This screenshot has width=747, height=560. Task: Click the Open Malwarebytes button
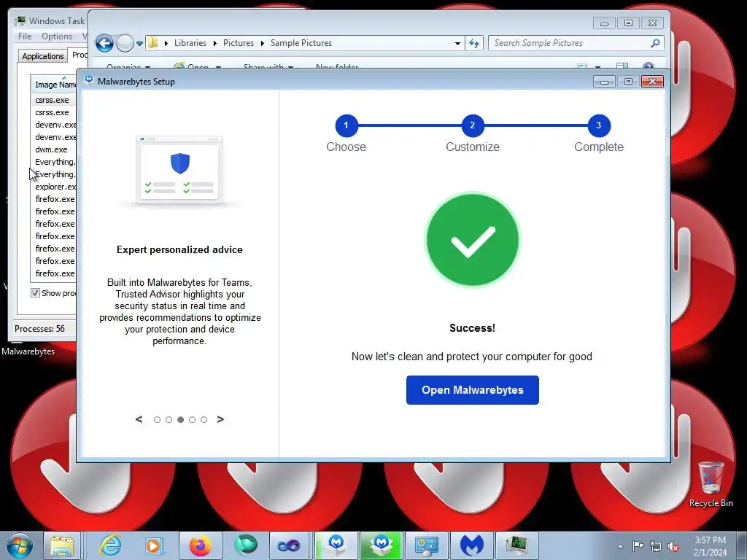[472, 390]
